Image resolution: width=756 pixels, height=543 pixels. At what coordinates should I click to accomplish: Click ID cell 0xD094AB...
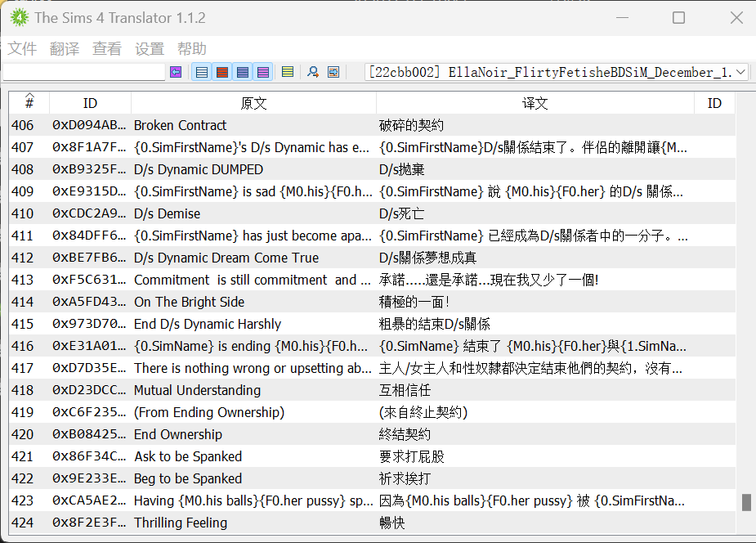(89, 125)
